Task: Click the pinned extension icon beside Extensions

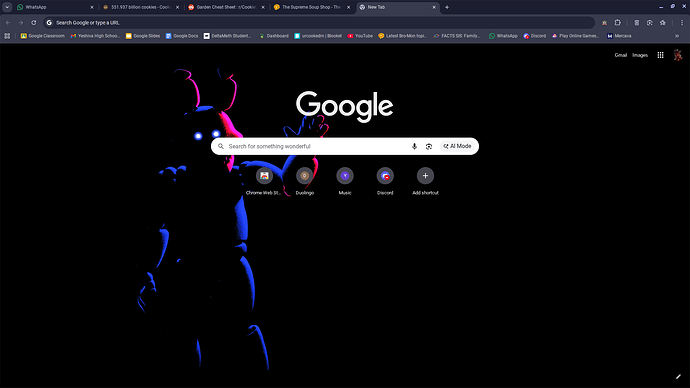Action: pos(605,22)
